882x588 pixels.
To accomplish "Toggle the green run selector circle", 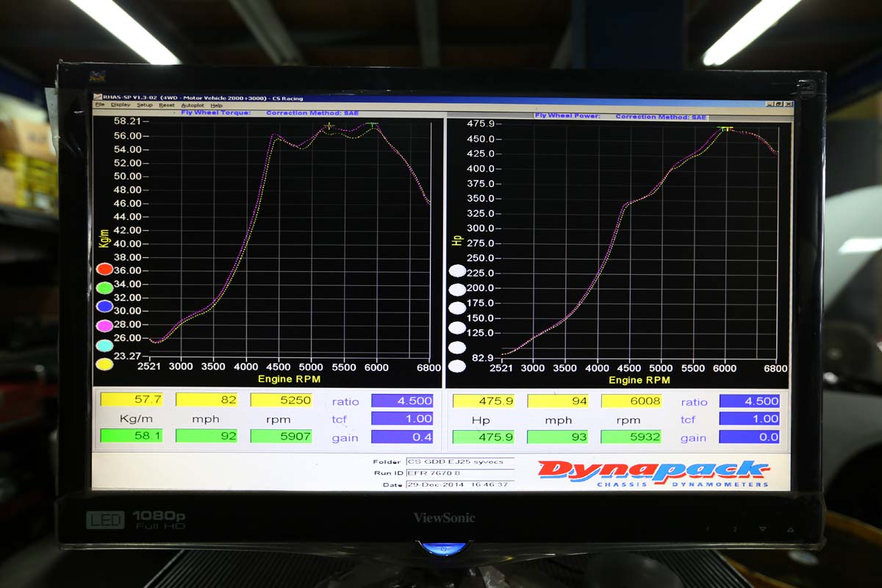I will tap(104, 287).
